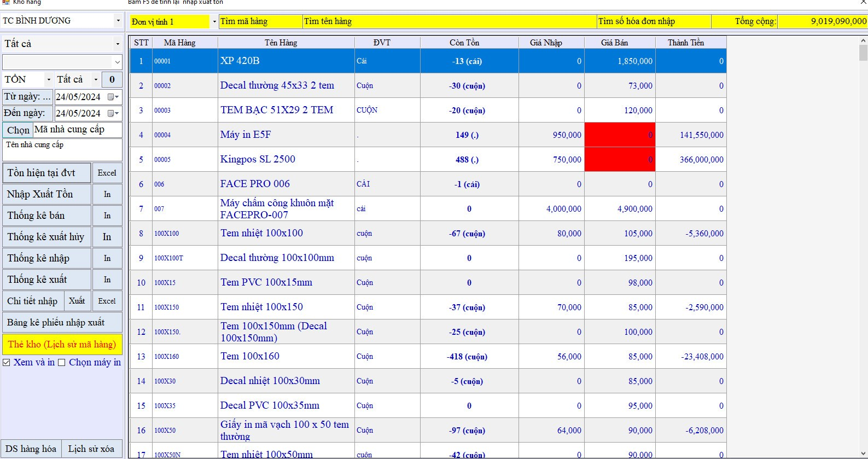Click Excel button next to Tồn hiện tại
This screenshot has height=459, width=868.
(x=107, y=173)
